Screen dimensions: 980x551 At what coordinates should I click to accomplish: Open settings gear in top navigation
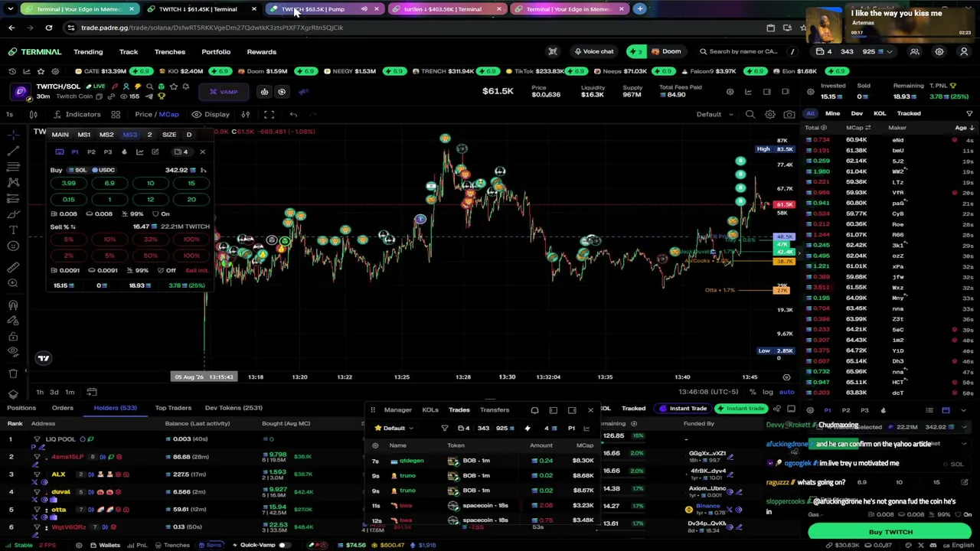(x=939, y=51)
